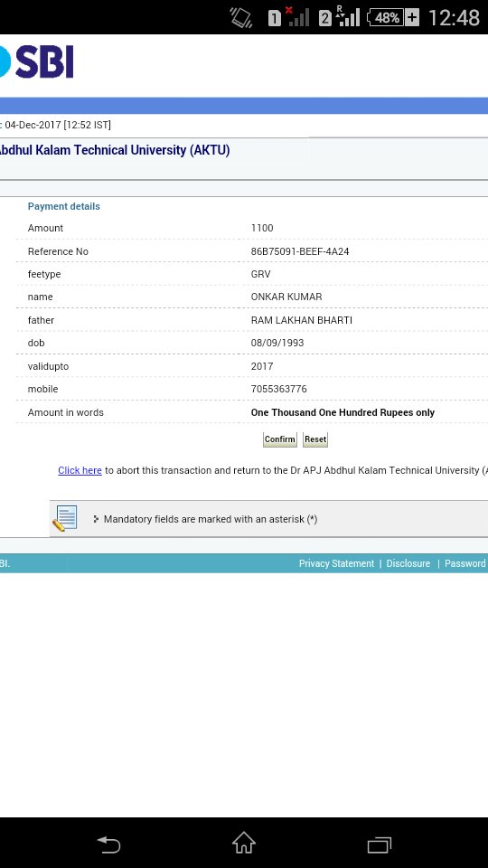Viewport: 488px width, 868px height.
Task: Click the 'dob' label
Action: click(36, 344)
